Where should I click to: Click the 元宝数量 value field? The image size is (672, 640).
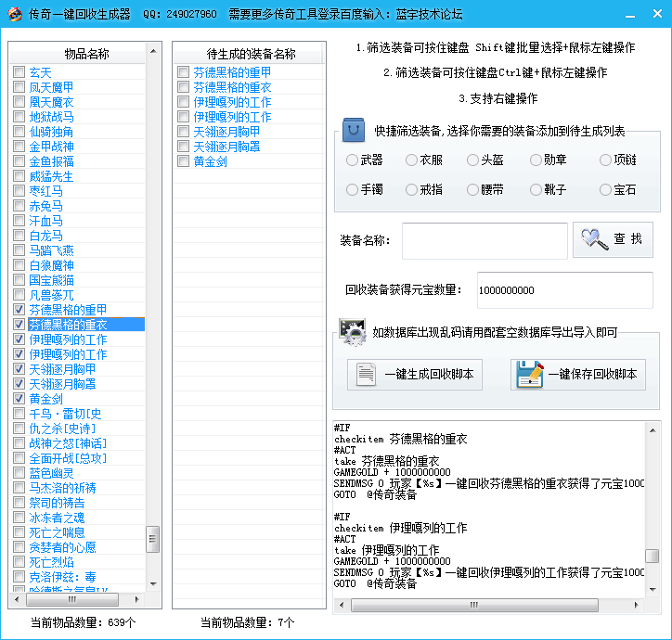coord(563,290)
